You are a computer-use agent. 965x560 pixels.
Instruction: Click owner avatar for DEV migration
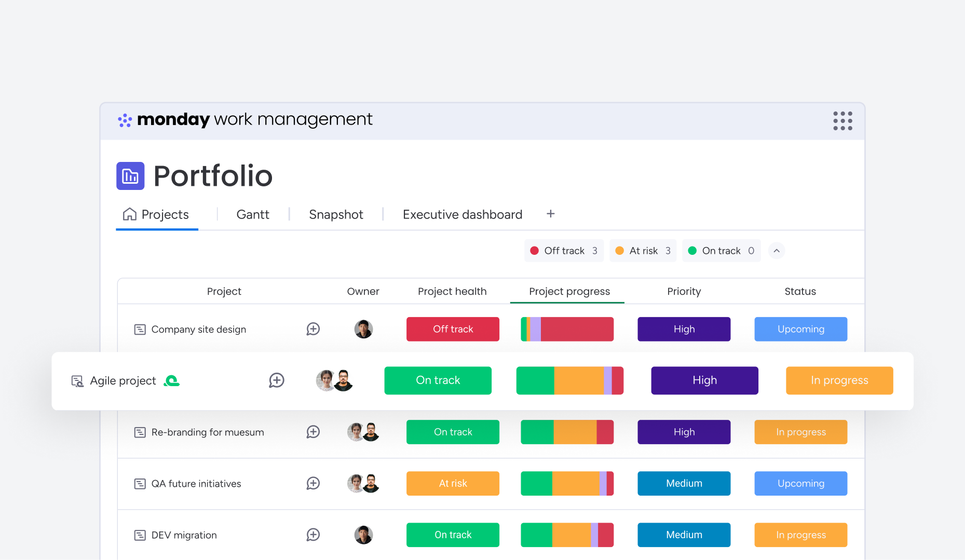tap(363, 535)
